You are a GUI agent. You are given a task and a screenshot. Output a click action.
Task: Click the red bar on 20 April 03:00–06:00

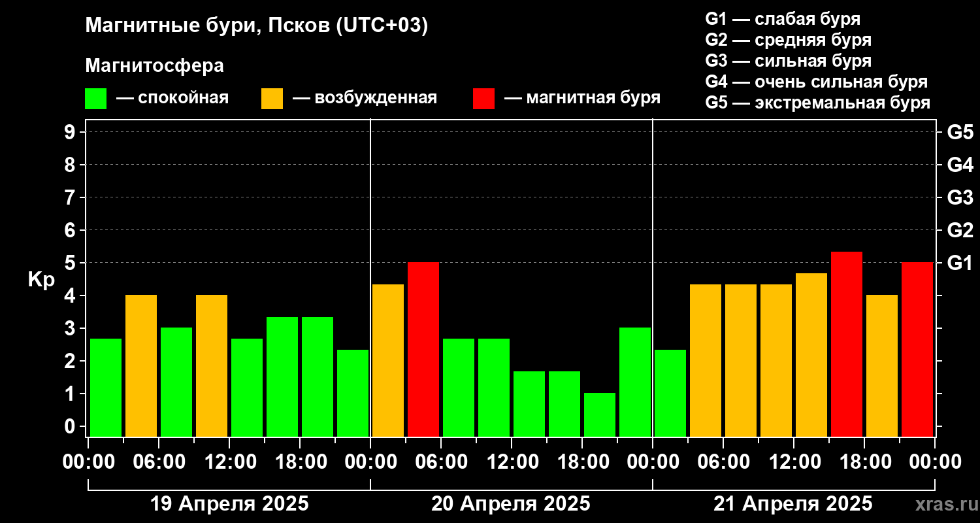point(423,350)
